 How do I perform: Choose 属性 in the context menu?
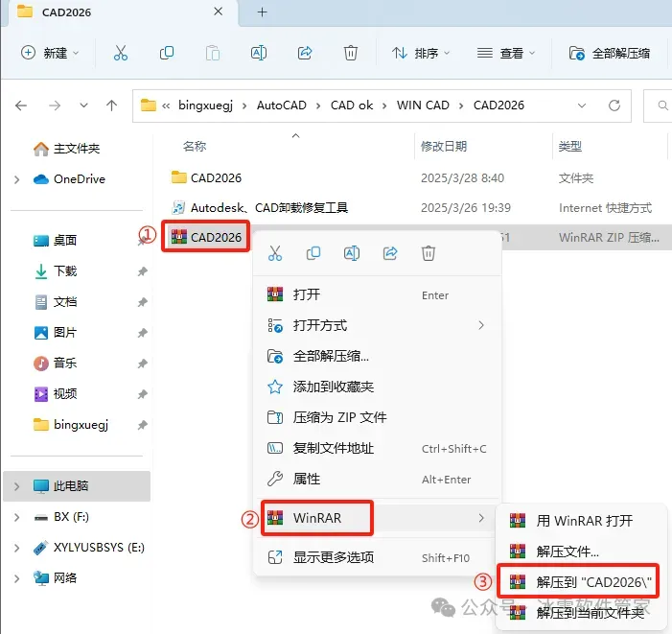pyautogui.click(x=377, y=479)
